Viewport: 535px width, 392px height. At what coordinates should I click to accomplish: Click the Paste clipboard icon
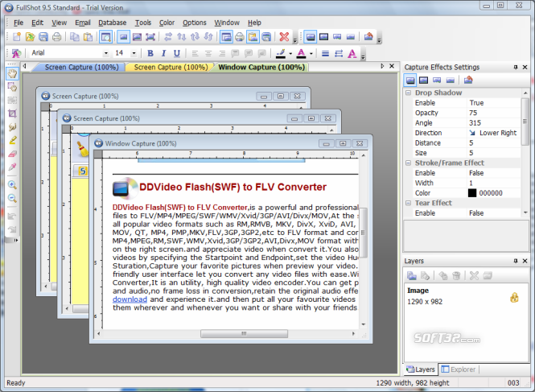(x=88, y=36)
